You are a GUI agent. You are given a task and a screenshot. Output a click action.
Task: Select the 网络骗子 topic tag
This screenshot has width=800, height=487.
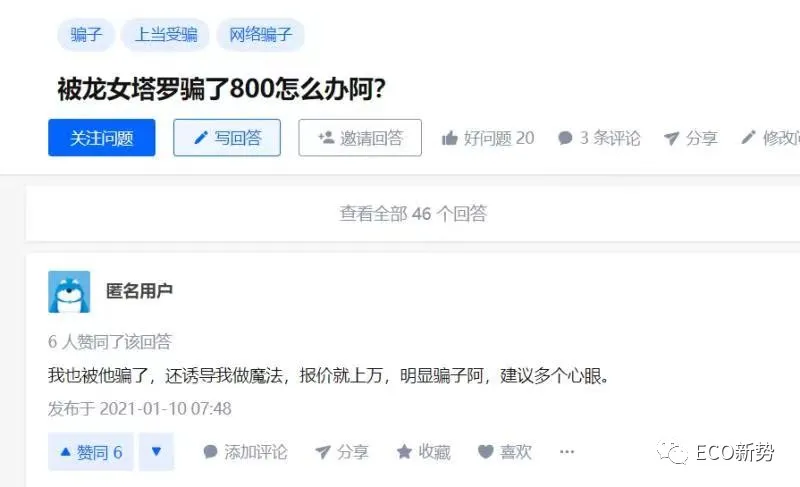click(260, 35)
